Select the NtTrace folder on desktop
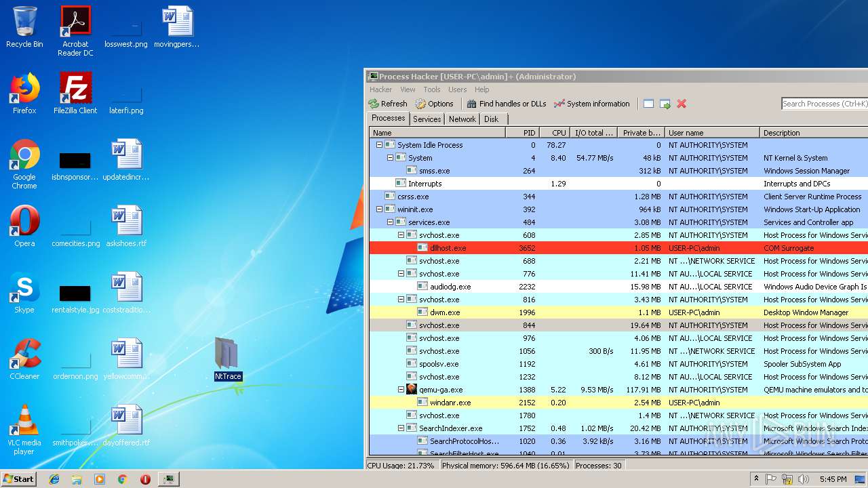This screenshot has height=488, width=868. pyautogui.click(x=228, y=359)
